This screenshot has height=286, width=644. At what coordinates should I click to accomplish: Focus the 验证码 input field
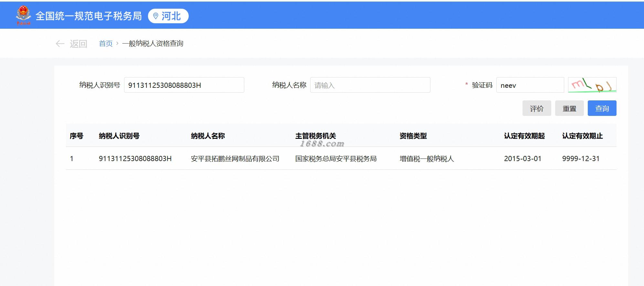click(x=530, y=85)
